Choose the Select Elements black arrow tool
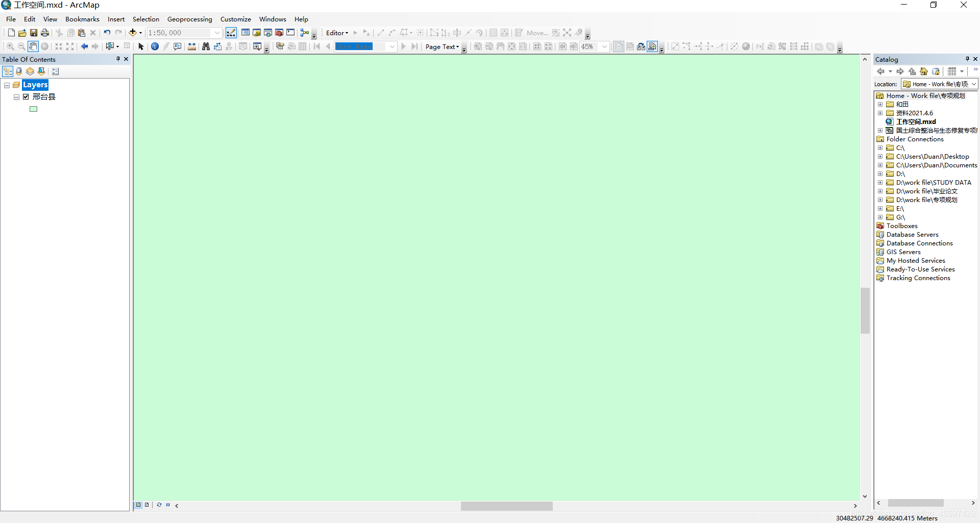The height and width of the screenshot is (523, 980). pos(141,46)
